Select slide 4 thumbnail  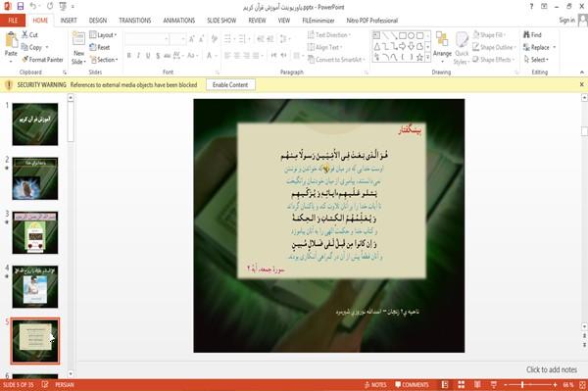click(35, 287)
